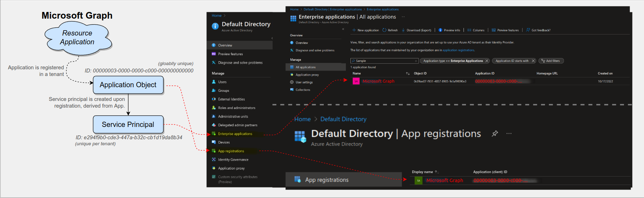This screenshot has height=198, width=644.
Task: Click the Sample search input field
Action: [x=385, y=61]
